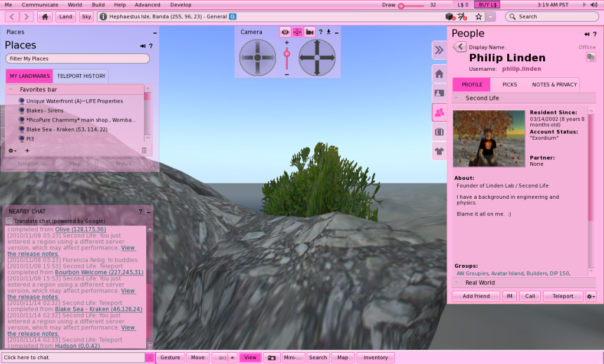The image size is (604, 364).
Task: Open the Home sidebar tab icon
Action: pyautogui.click(x=439, y=74)
